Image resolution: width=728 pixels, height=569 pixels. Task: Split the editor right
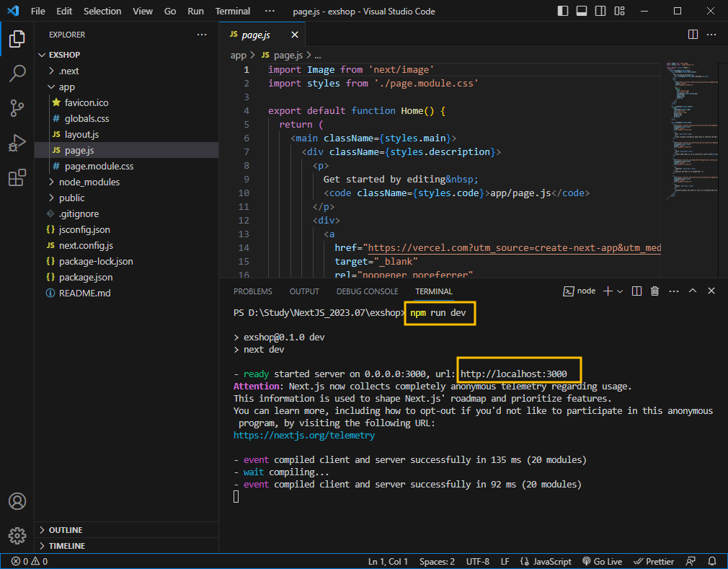(693, 35)
